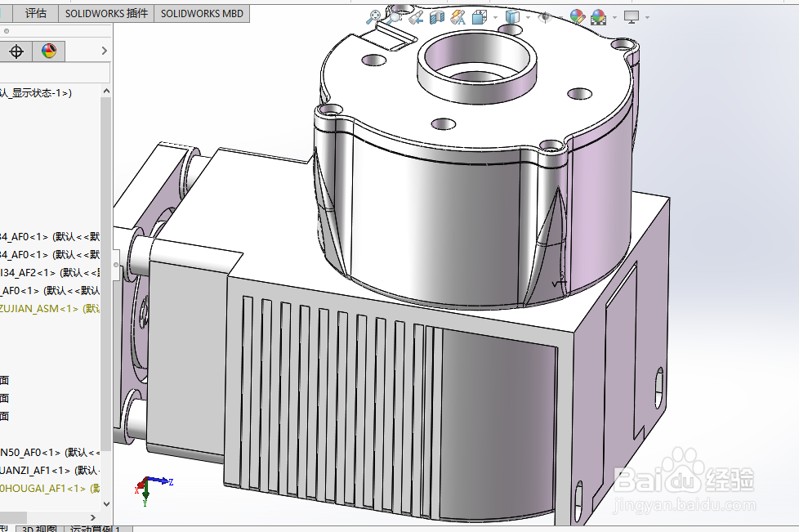Expand Display Style dropdown arrow
The image size is (799, 532).
(528, 17)
